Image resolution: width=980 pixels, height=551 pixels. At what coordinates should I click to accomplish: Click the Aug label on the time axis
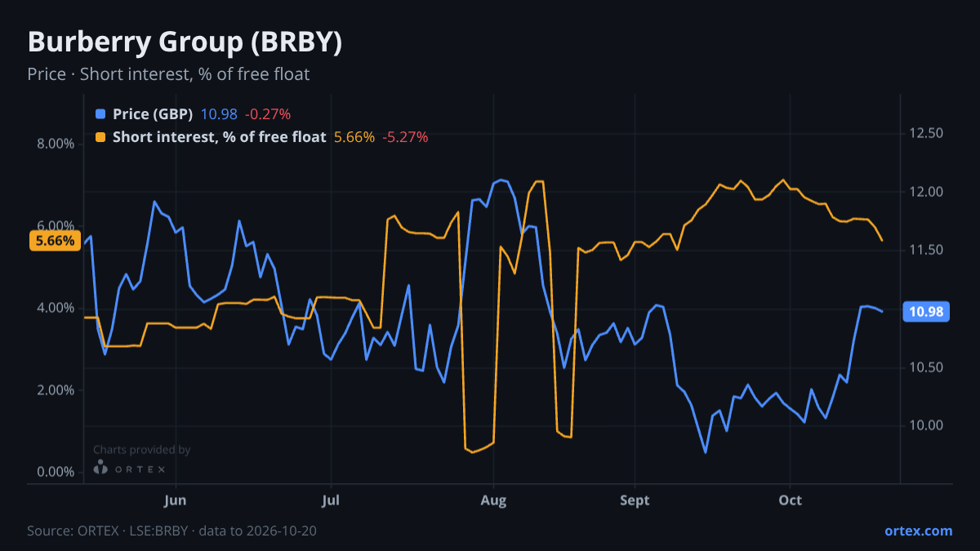(x=493, y=500)
